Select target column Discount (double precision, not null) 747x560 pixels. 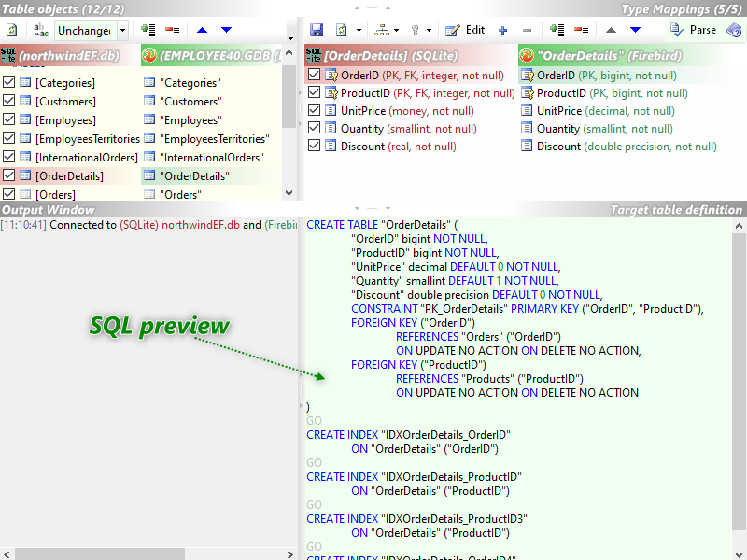pyautogui.click(x=627, y=147)
